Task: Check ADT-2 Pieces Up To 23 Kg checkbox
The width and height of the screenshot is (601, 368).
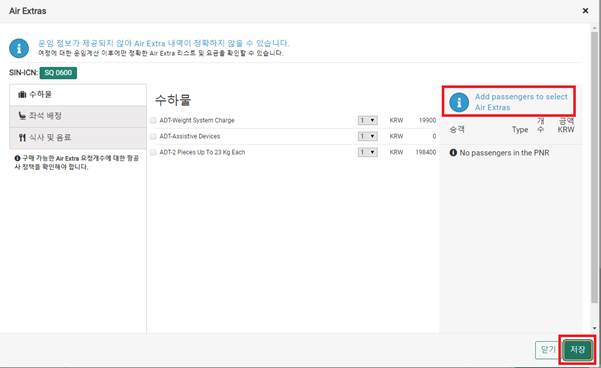Action: point(153,152)
